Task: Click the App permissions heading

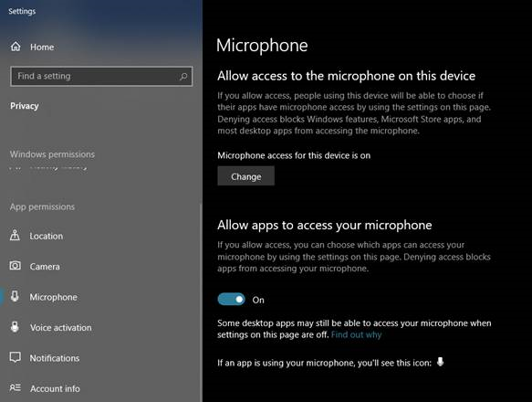Action: click(42, 207)
